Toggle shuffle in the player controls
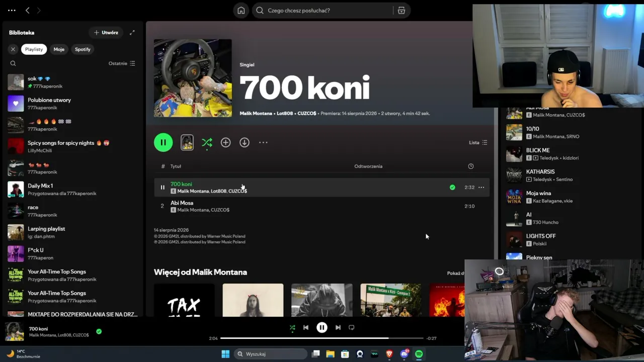Screen dimensions: 644x362 coord(292,328)
